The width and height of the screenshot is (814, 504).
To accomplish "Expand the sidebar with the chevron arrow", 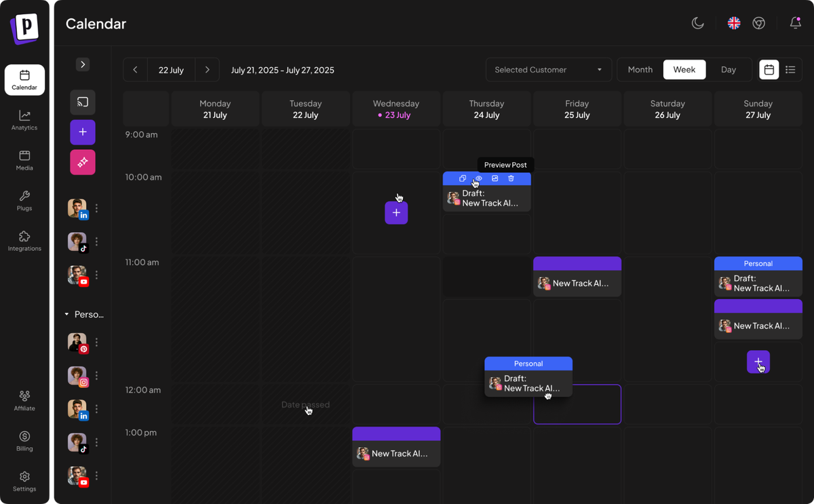I will tap(82, 64).
